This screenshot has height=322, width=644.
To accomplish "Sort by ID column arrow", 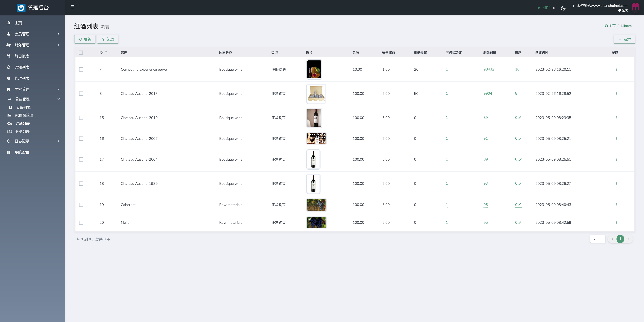I will pyautogui.click(x=106, y=52).
